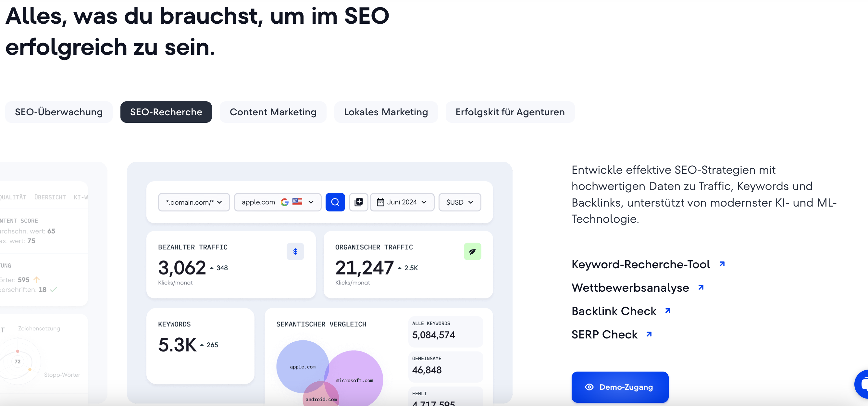This screenshot has width=868, height=406.
Task: Click the paid traffic value 3,062
Action: (x=182, y=268)
